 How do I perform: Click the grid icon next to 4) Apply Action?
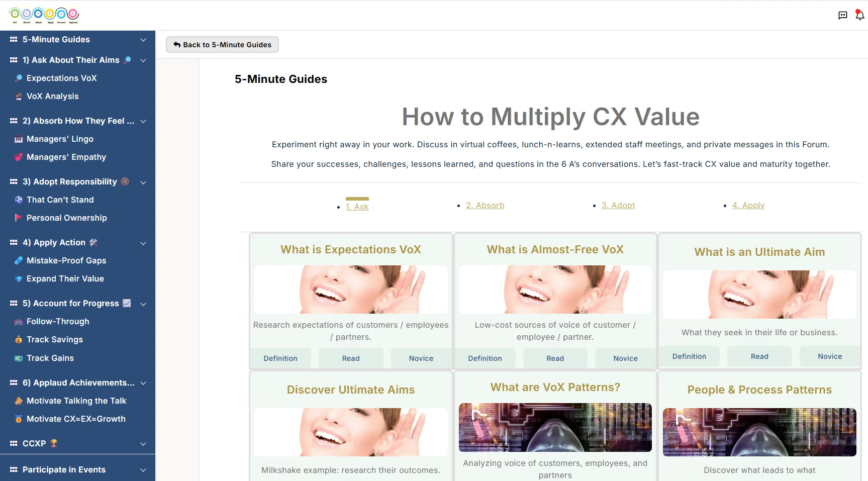coord(13,242)
